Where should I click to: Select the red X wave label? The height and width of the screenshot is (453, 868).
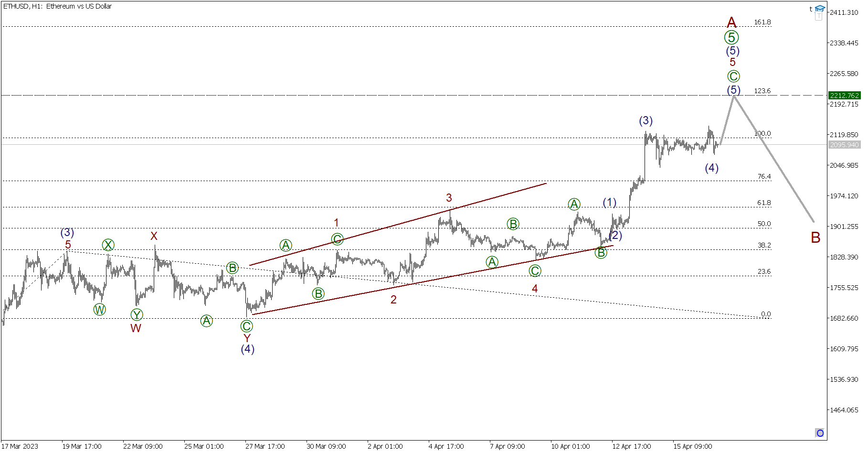pyautogui.click(x=154, y=236)
